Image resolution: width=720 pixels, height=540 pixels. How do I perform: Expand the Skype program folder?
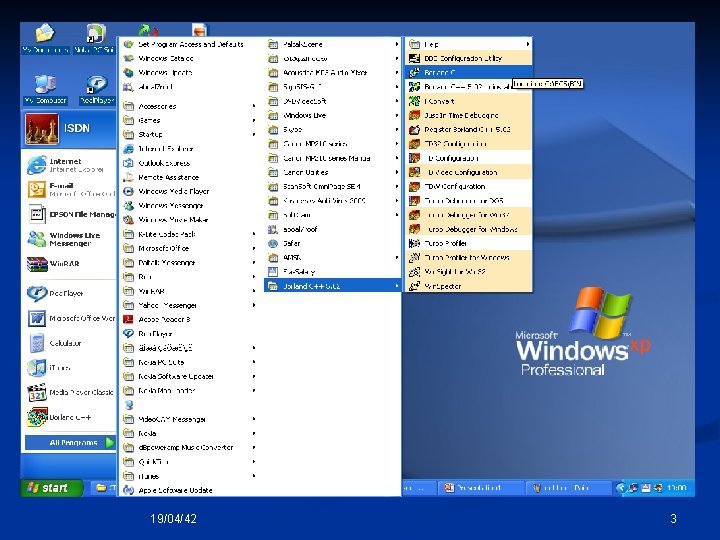333,129
